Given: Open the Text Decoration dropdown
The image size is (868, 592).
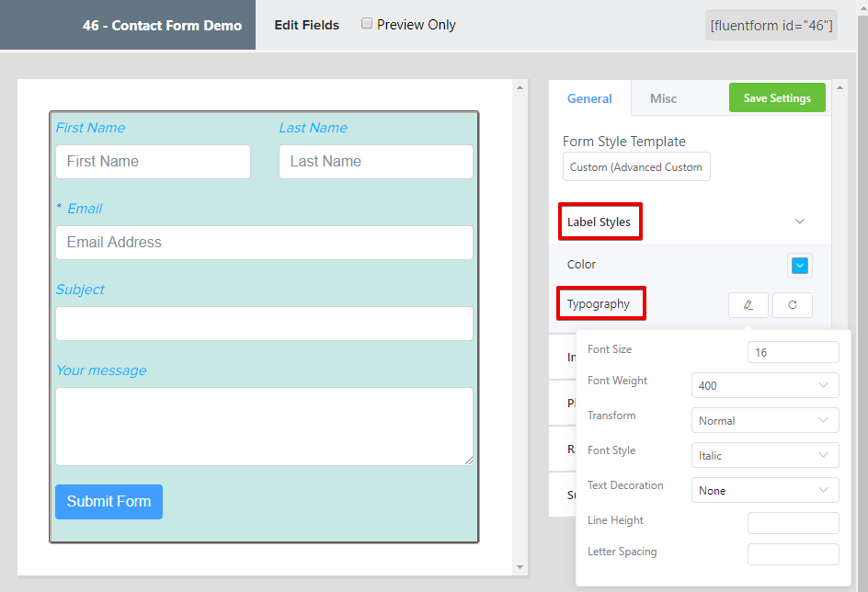Looking at the screenshot, I should point(765,490).
